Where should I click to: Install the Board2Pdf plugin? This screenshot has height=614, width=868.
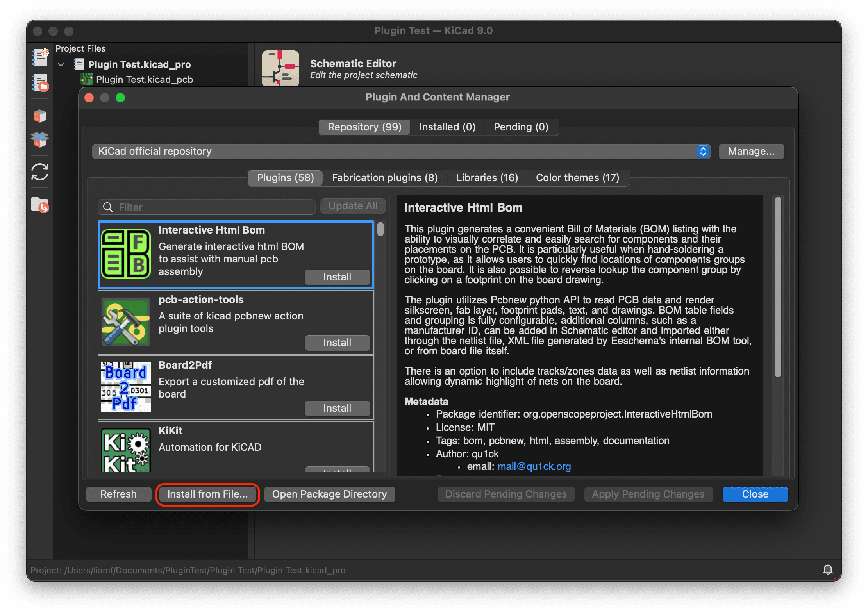[337, 408]
